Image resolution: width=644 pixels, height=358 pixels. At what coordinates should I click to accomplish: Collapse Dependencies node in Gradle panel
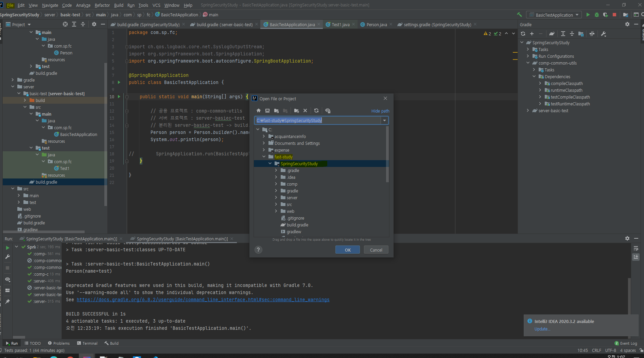pos(534,76)
